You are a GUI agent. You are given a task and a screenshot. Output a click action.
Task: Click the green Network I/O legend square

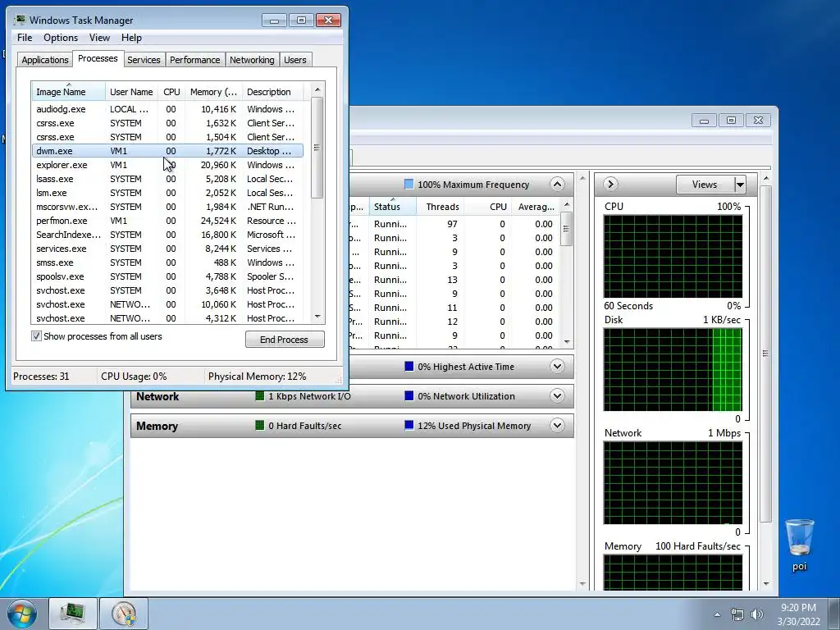pyautogui.click(x=260, y=396)
